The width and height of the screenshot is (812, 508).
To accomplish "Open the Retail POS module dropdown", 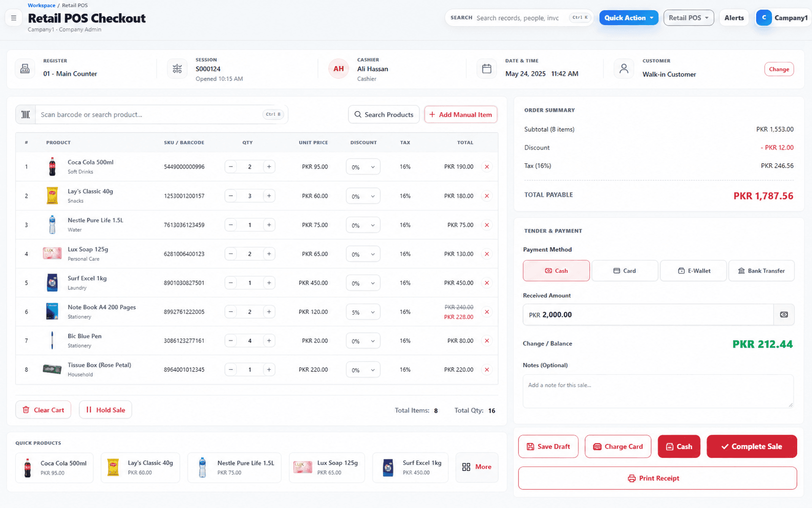I will point(689,18).
